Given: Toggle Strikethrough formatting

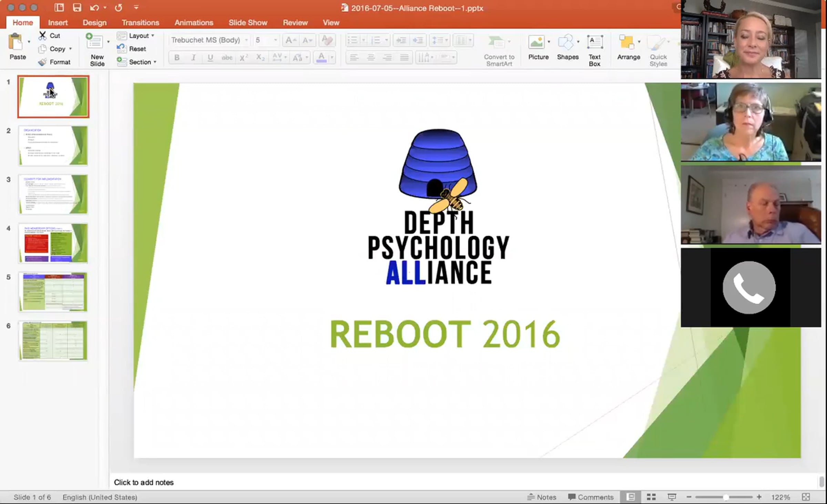Looking at the screenshot, I should coord(227,57).
